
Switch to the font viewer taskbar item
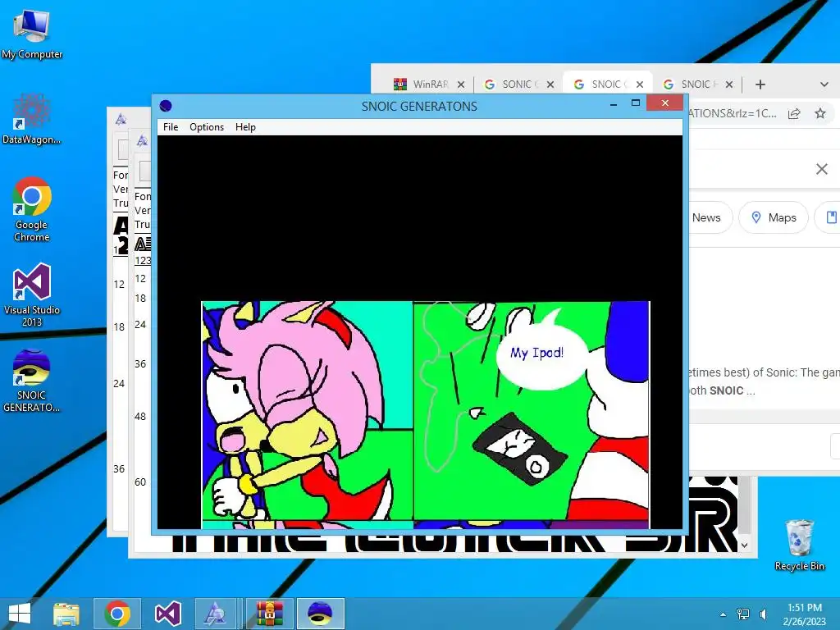[x=215, y=614]
